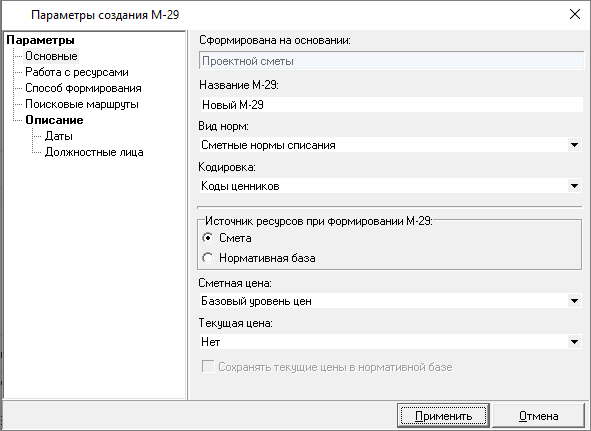
Task: Select the Основные tree item
Action: coord(51,56)
